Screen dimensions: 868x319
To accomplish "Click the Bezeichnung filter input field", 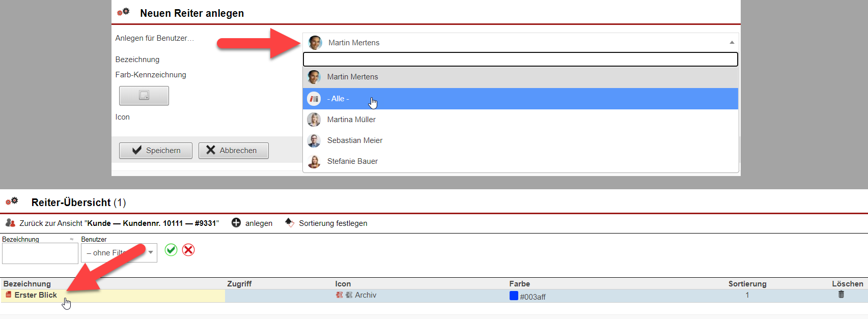I will click(x=40, y=253).
